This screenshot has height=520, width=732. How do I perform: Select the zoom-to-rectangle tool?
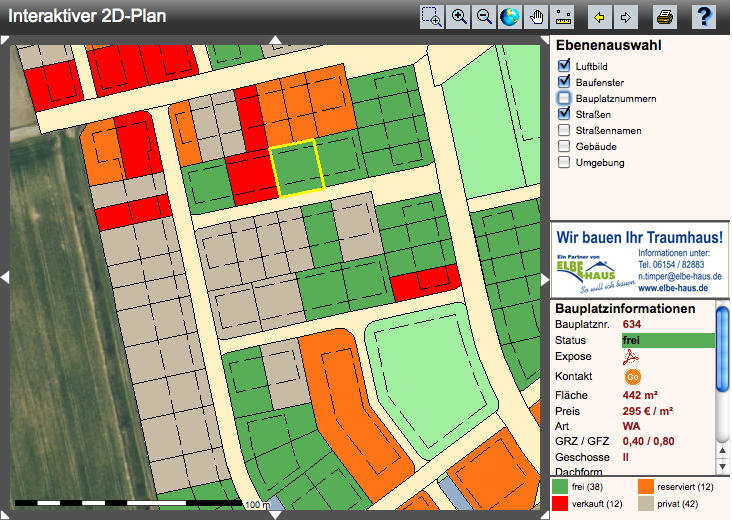(432, 17)
